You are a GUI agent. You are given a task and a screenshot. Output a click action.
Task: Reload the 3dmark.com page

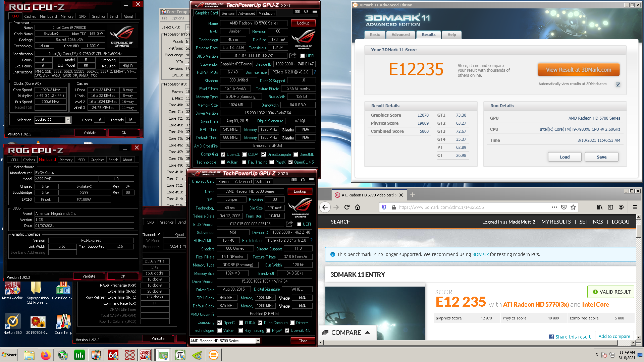pyautogui.click(x=347, y=207)
